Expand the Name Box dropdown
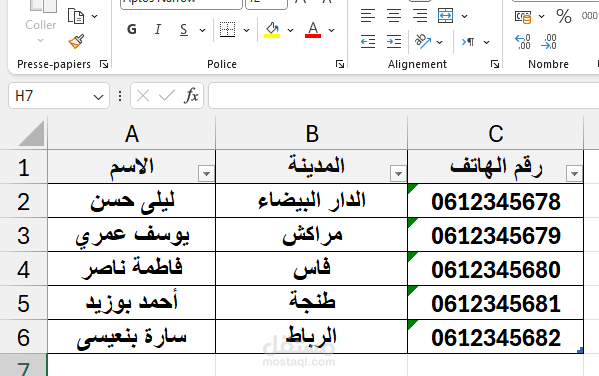The width and height of the screenshot is (599, 376). click(x=98, y=97)
